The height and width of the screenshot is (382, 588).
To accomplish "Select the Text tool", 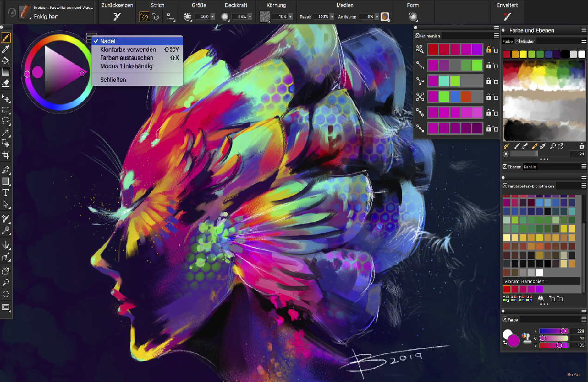I will pos(6,193).
